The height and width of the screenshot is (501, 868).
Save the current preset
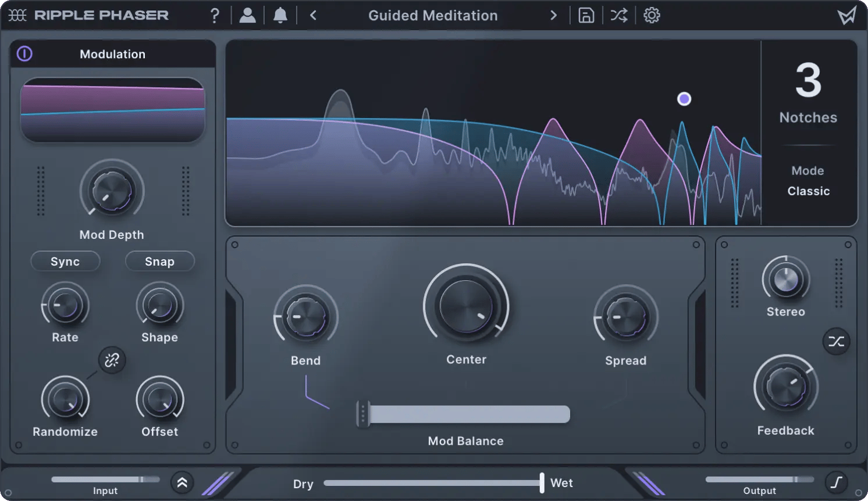(586, 16)
